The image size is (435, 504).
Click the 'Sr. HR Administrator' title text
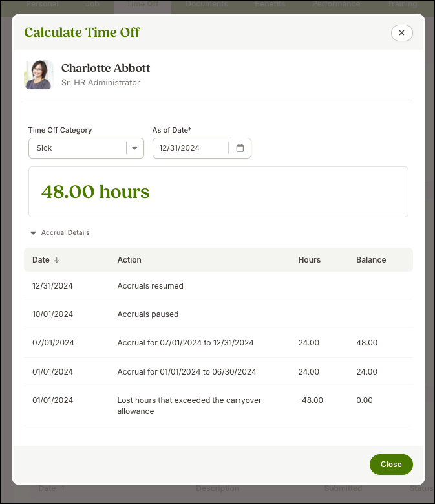point(100,83)
